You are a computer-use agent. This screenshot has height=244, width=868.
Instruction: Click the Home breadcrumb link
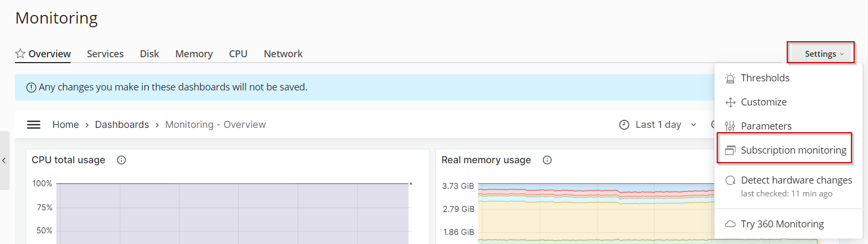point(66,125)
